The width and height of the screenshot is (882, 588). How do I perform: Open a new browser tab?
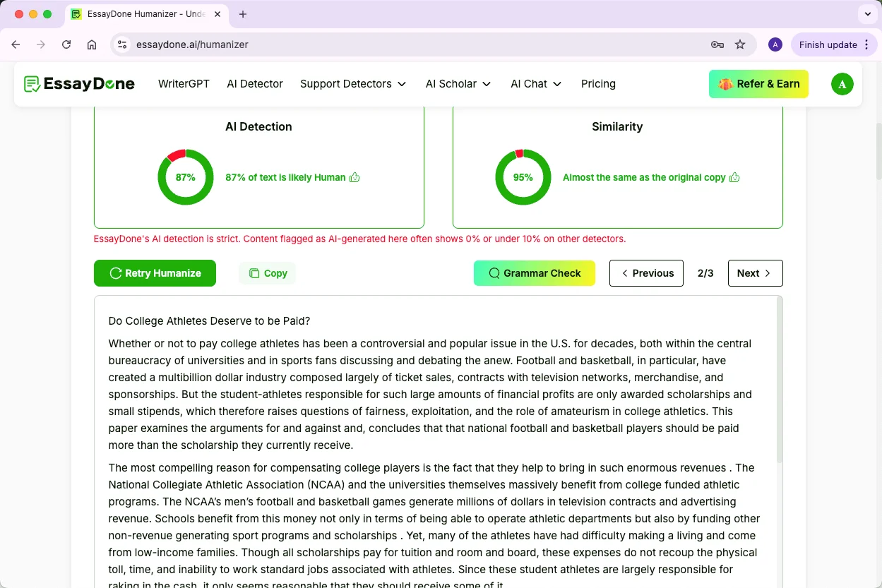(x=243, y=14)
